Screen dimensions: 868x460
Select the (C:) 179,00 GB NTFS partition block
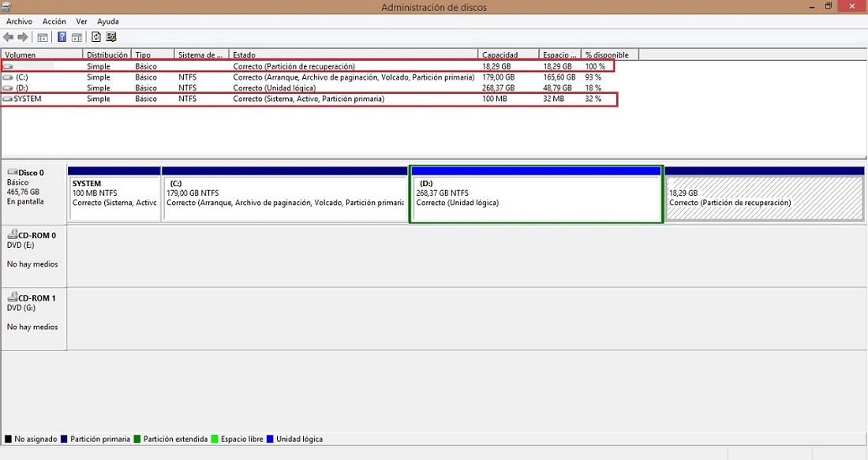(x=285, y=194)
